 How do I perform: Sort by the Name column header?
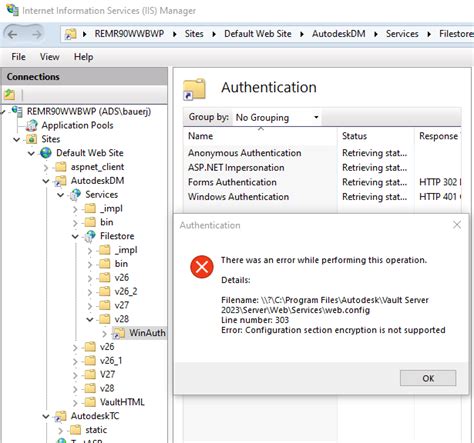[x=260, y=136]
